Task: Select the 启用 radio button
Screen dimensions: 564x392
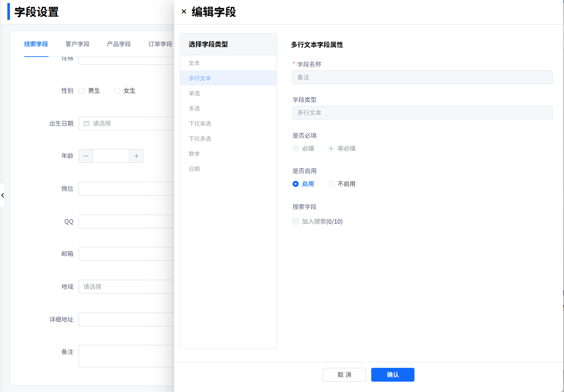Action: (296, 184)
